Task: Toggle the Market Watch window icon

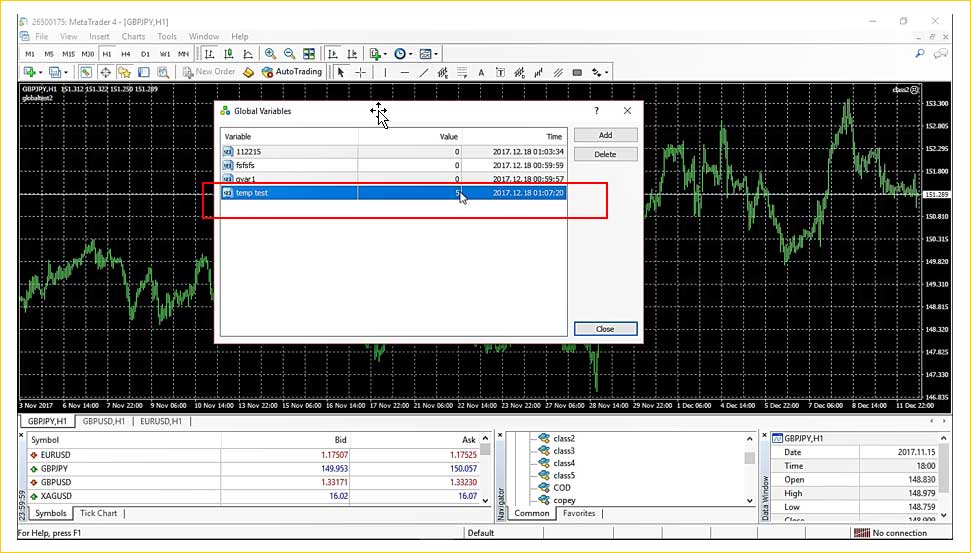Action: point(85,72)
